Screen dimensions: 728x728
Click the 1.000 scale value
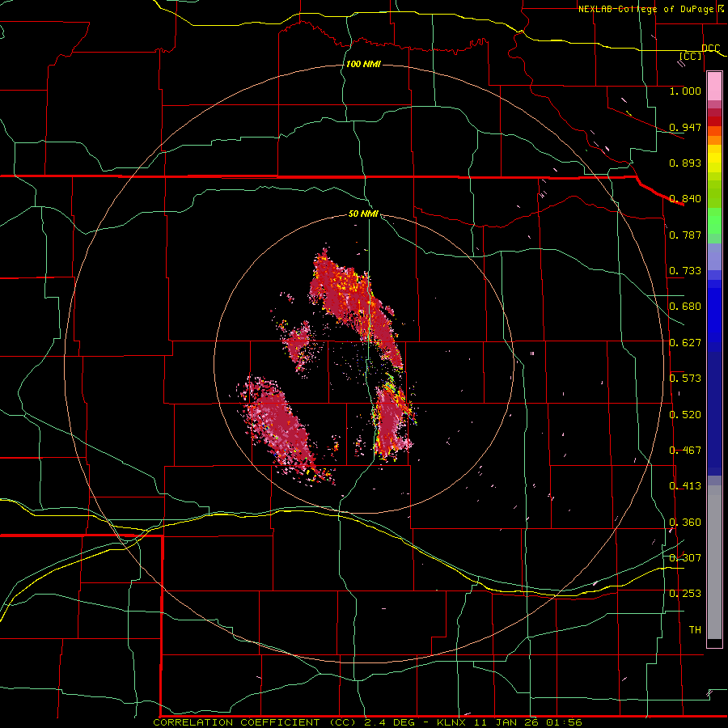(x=685, y=91)
